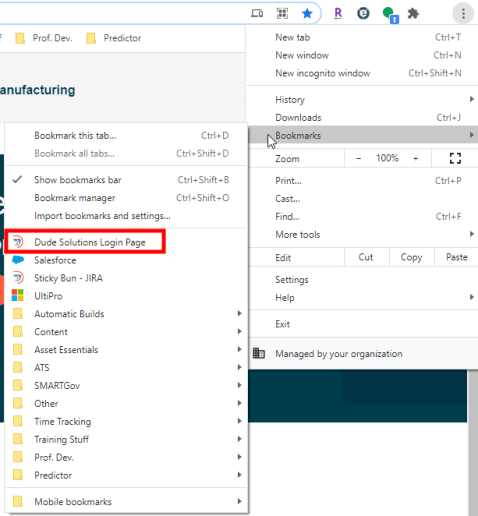
Task: Open the UltiPro bookmark
Action: 126,296
